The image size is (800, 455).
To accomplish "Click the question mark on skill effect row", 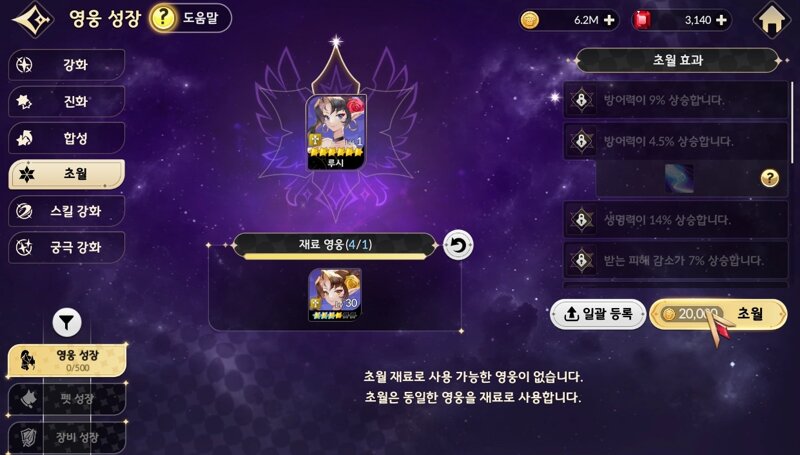I will pos(769,179).
